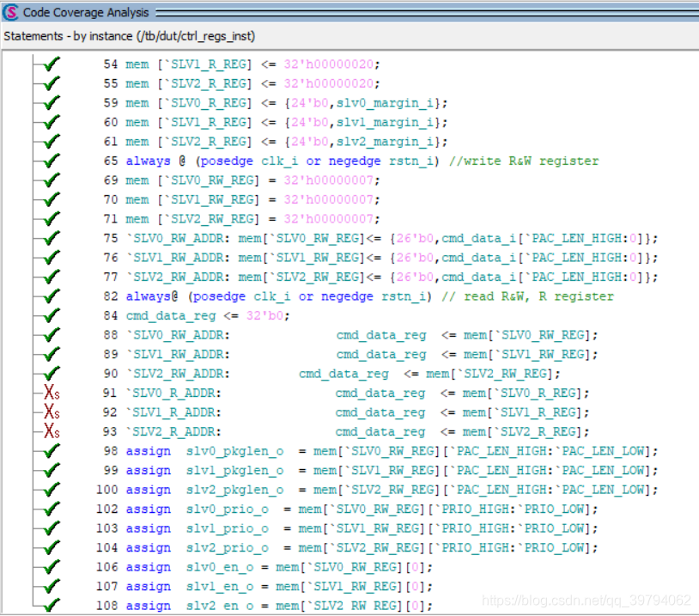Select the assign slv0_pkglen_o statement
This screenshot has width=699, height=616.
tap(380, 451)
